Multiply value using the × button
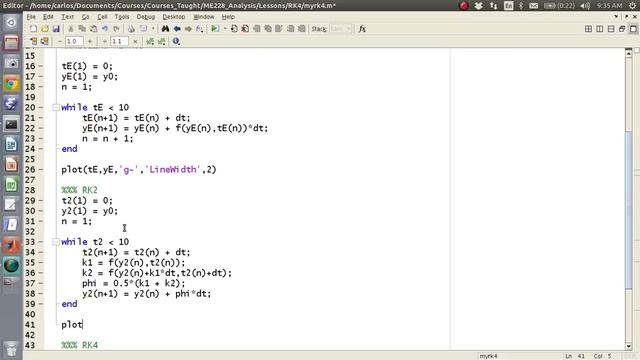Screen dimensions: 640x360 pos(135,41)
